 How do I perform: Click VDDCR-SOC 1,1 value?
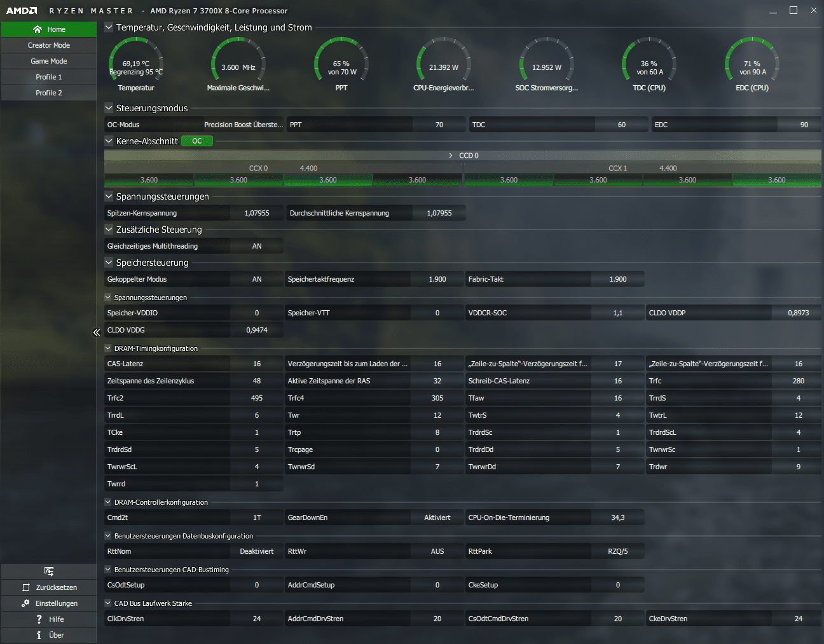[618, 313]
